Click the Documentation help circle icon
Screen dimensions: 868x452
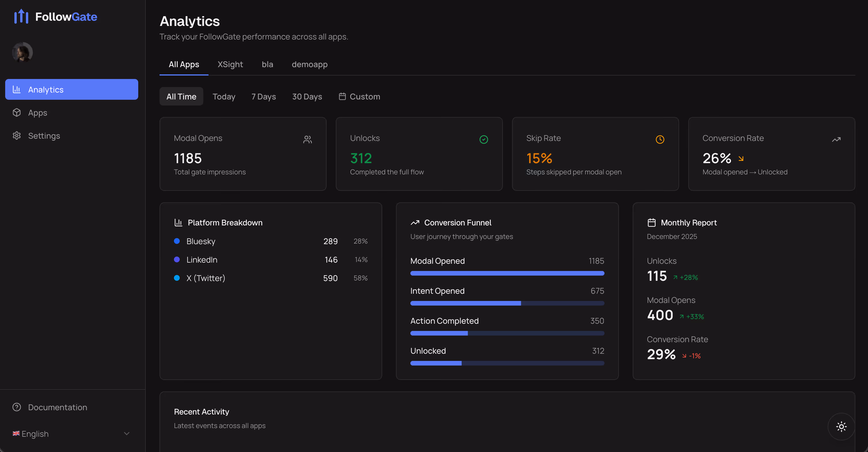click(x=16, y=407)
